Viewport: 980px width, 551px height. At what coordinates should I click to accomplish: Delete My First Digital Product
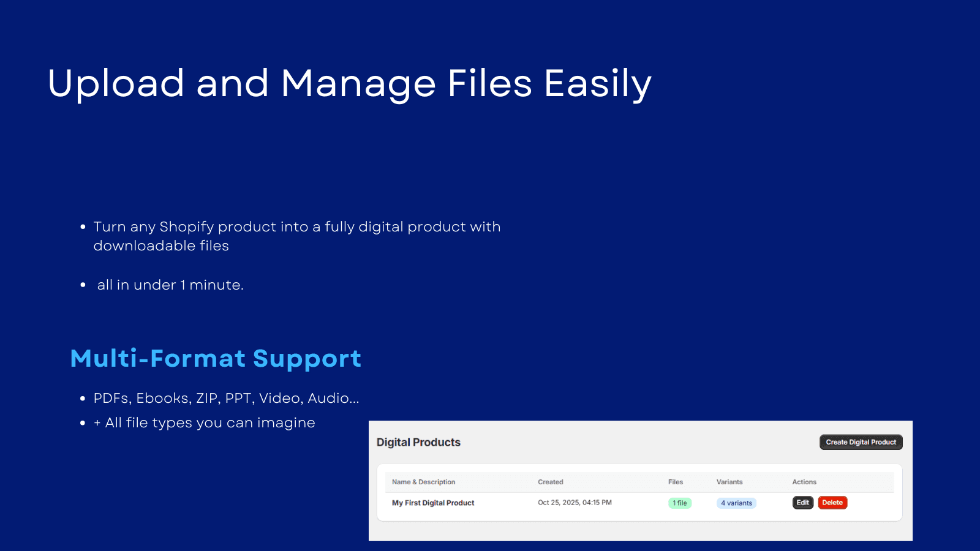point(832,503)
